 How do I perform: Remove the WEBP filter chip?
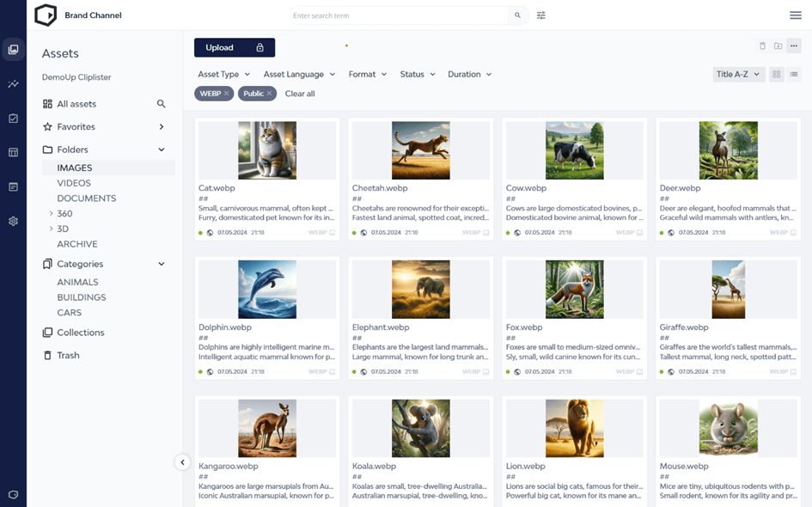click(227, 94)
